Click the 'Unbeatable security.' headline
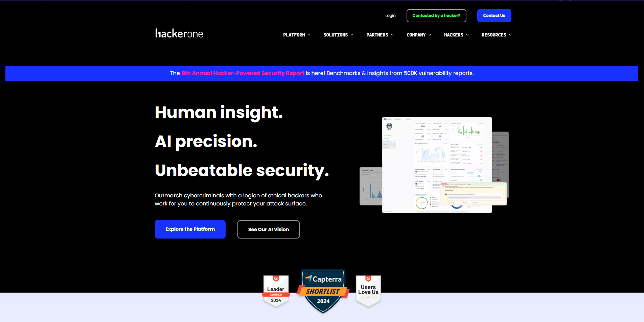Viewport: 644px width, 322px height. click(242, 170)
